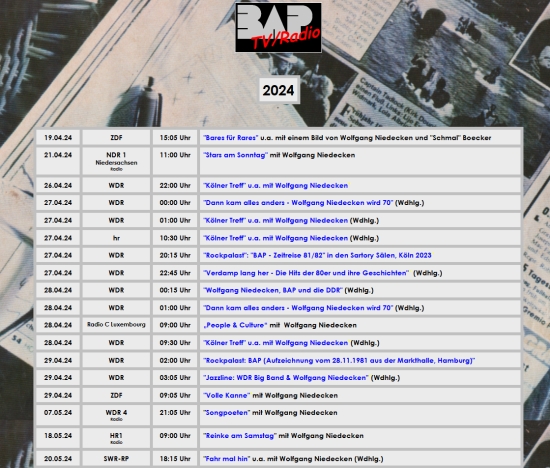Open the 22:00 Uhr "Kölner Treff" link
The height and width of the screenshot is (468, 550).
point(276,186)
